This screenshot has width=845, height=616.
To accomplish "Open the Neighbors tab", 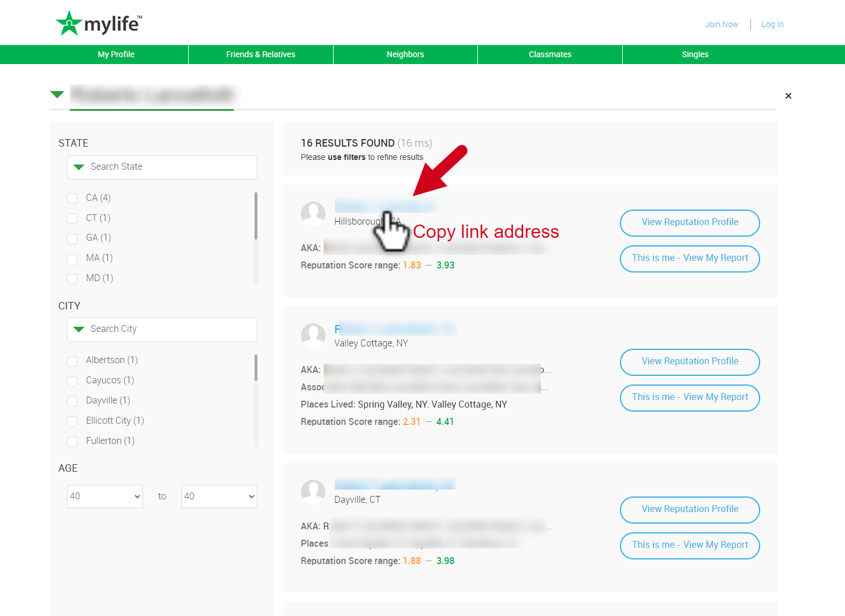I will (x=405, y=54).
